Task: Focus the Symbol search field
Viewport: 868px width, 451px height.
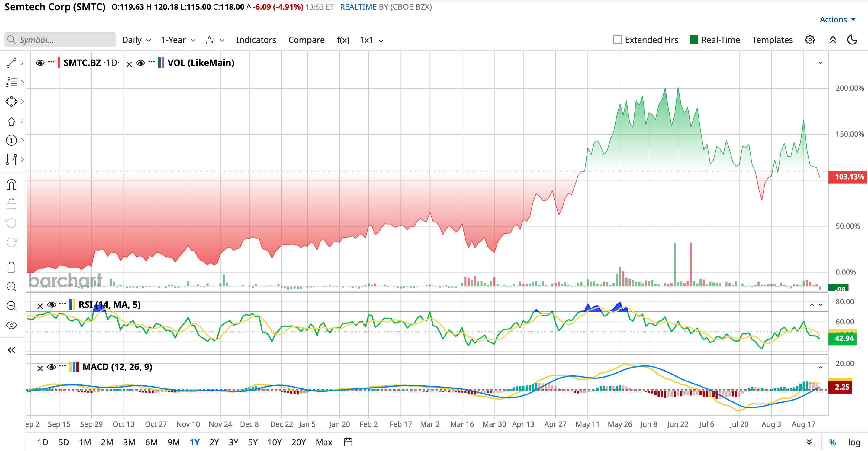Action: (60, 40)
